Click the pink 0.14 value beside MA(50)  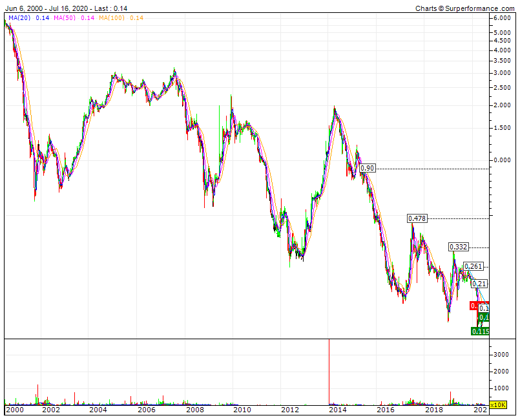[x=88, y=18]
